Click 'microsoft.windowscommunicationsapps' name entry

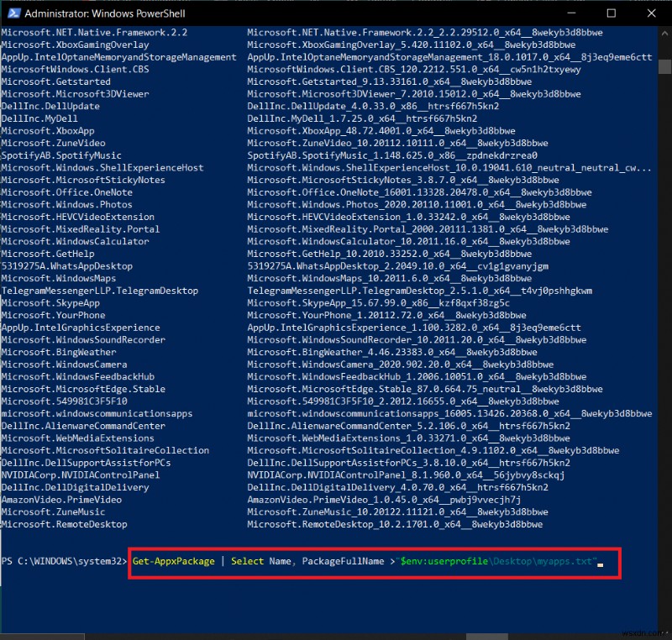coord(97,414)
